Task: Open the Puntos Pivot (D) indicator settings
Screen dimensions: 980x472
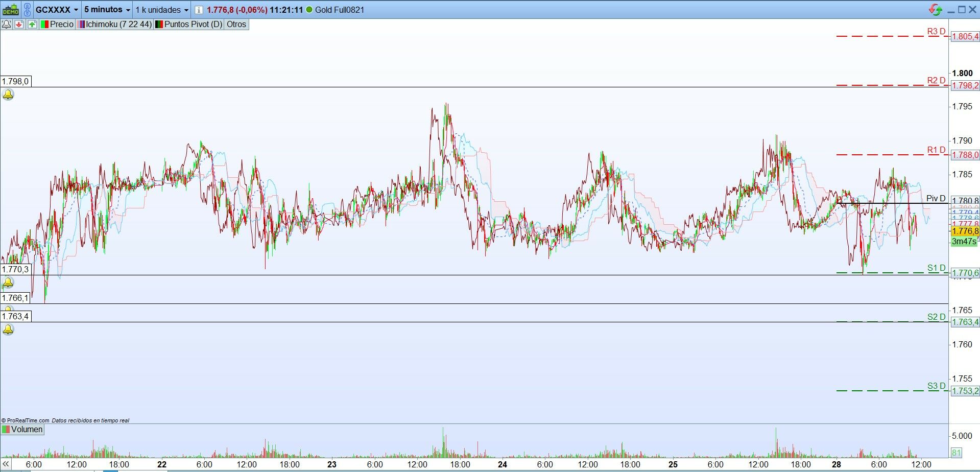Action: [x=188, y=24]
